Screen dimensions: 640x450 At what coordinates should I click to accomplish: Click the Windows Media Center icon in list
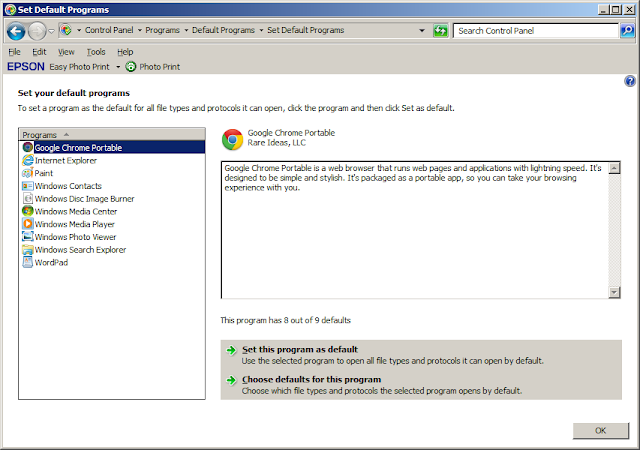pyautogui.click(x=28, y=211)
